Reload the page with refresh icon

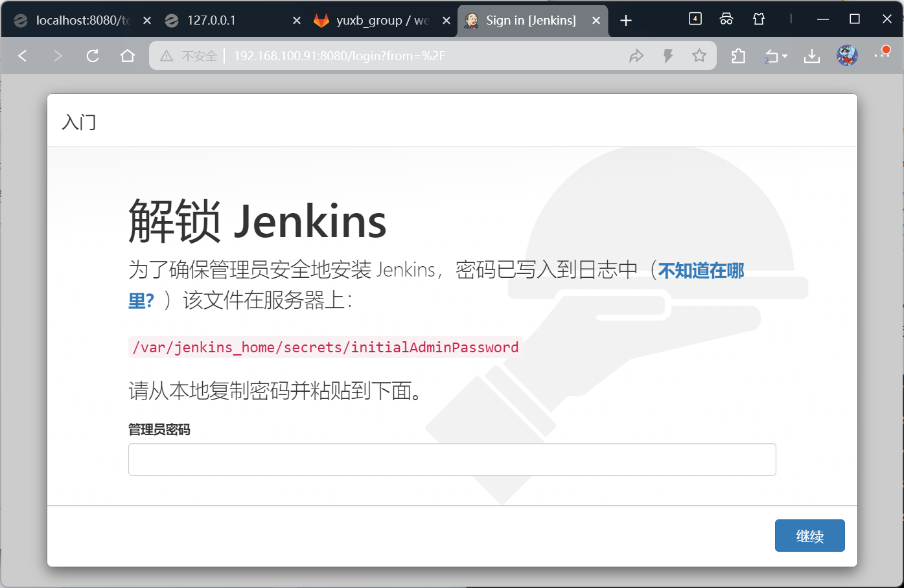93,56
